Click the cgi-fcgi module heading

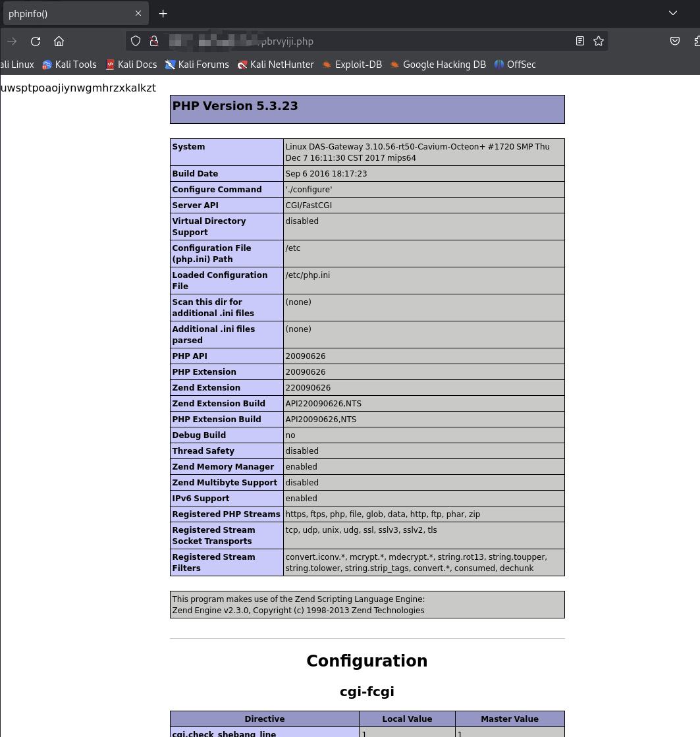tap(367, 692)
